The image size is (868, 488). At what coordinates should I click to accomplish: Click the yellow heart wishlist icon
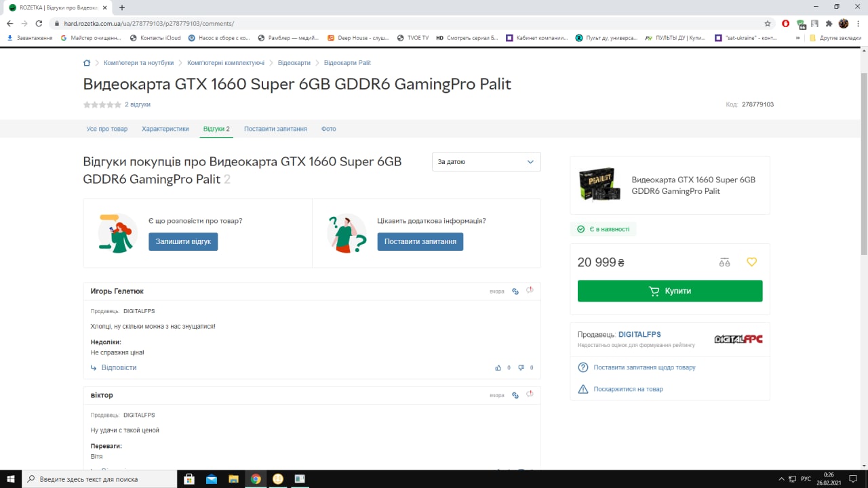[x=751, y=262]
